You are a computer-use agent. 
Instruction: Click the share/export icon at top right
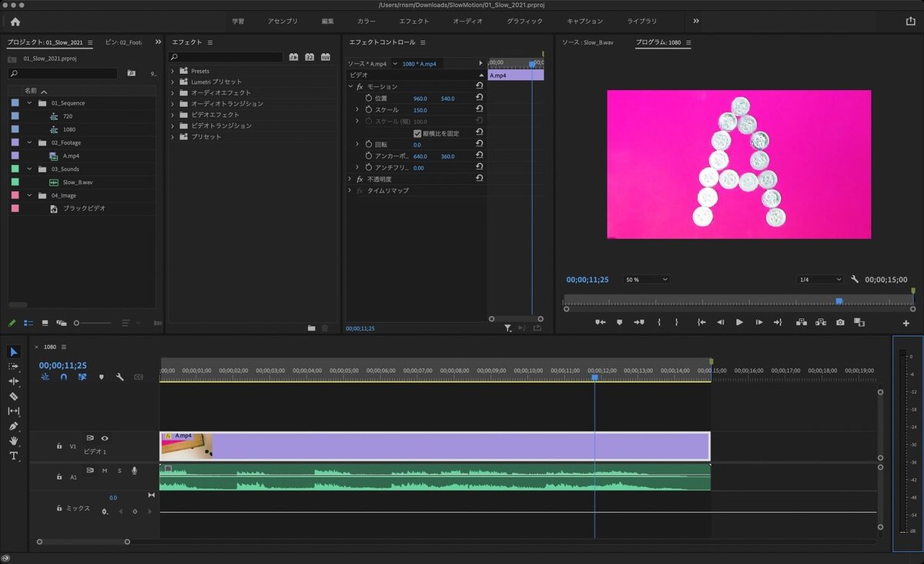click(x=911, y=22)
